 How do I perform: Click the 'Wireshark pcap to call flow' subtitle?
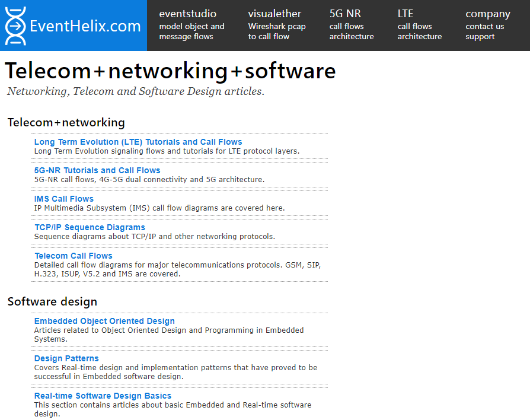point(277,31)
